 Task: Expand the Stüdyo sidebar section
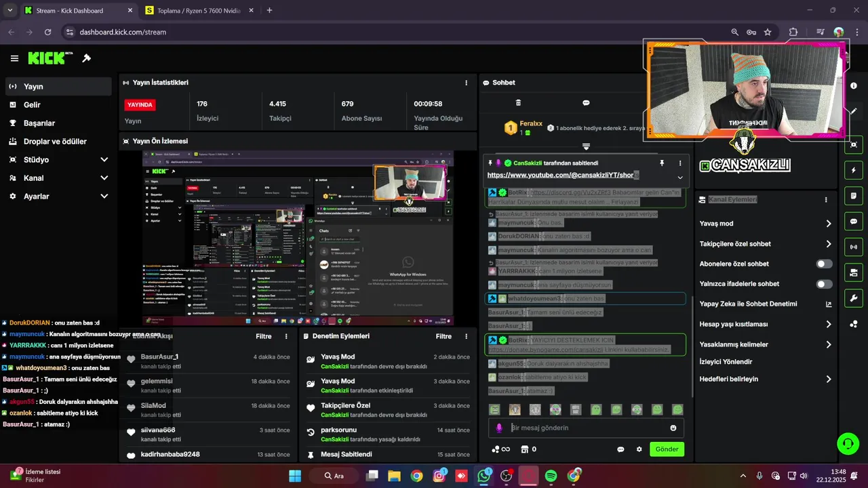pos(58,160)
